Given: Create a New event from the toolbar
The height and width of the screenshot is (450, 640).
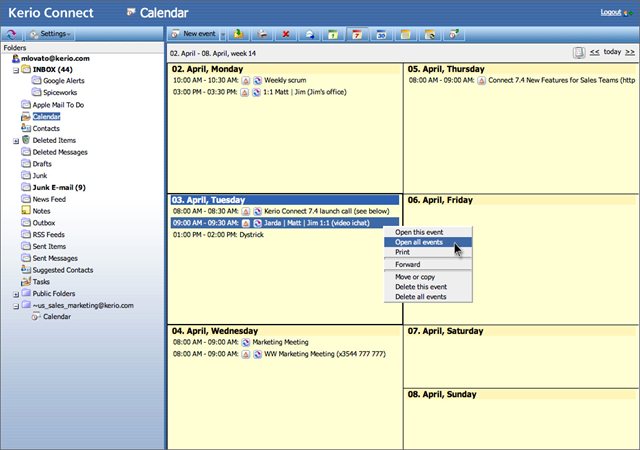Looking at the screenshot, I should point(193,34).
